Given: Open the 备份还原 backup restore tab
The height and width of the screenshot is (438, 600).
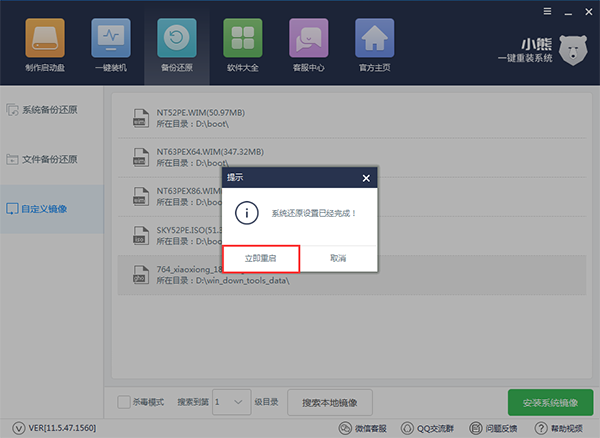Looking at the screenshot, I should pyautogui.click(x=177, y=45).
